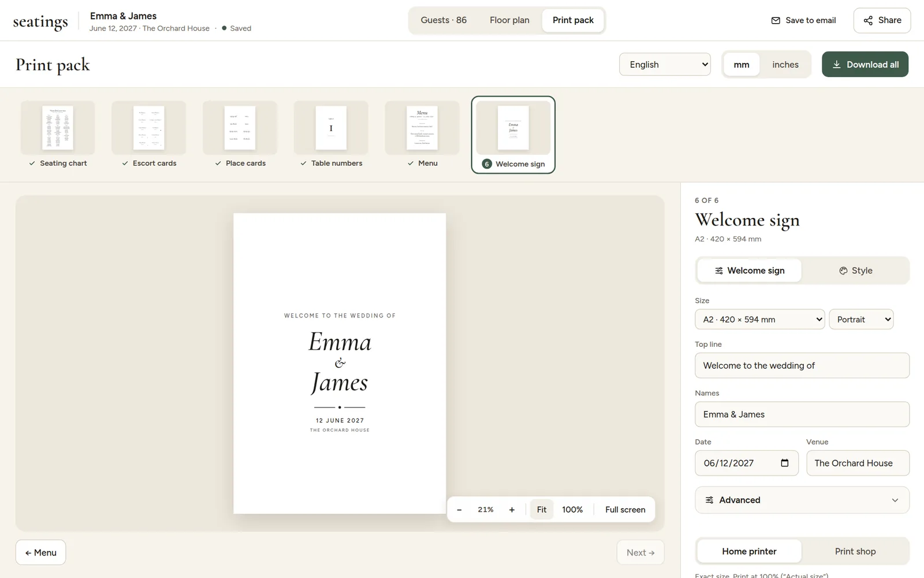924x578 pixels.
Task: Zoom out with the minus icon
Action: point(459,510)
